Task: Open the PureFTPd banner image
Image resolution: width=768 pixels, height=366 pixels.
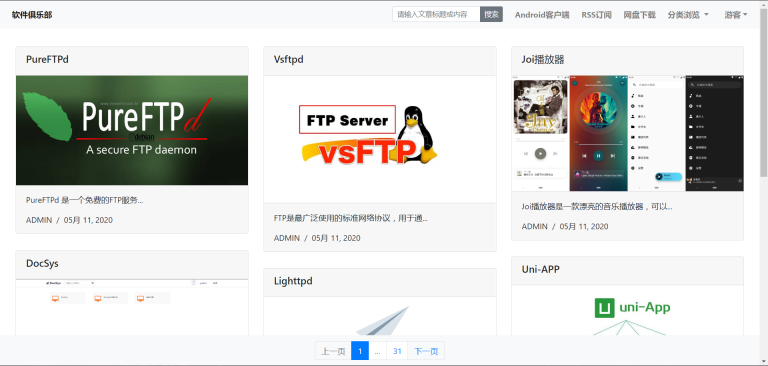Action: tap(132, 130)
